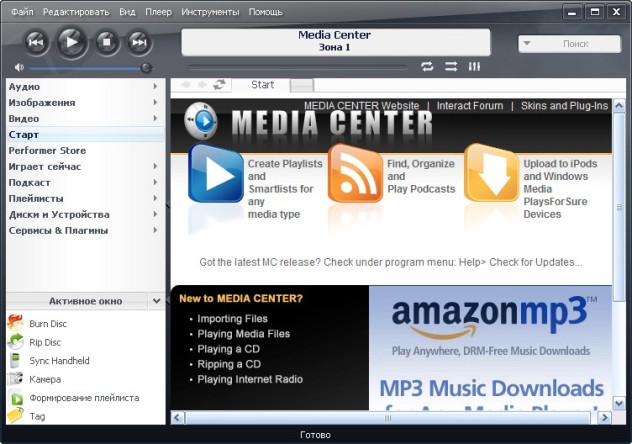Click the Burn Disc icon
This screenshot has width=632, height=444.
16,324
